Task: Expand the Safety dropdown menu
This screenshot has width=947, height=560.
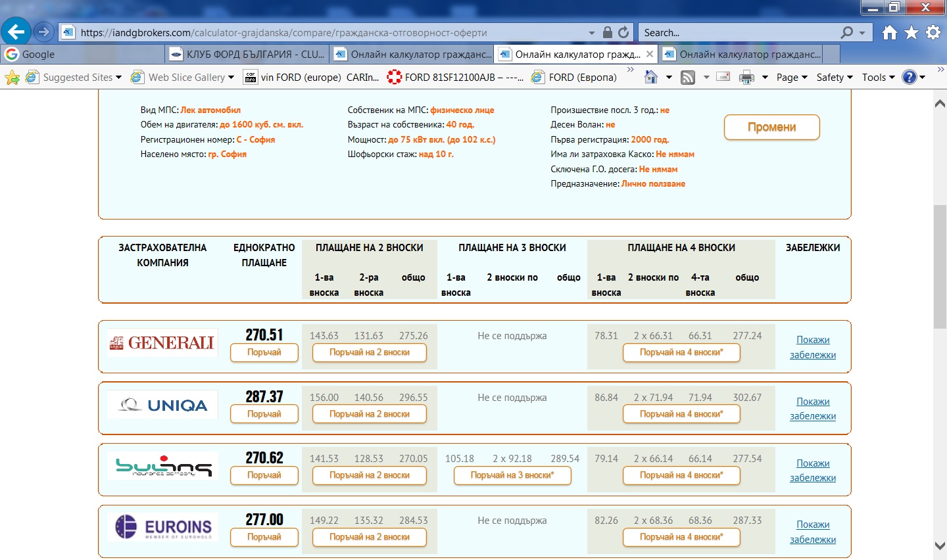Action: click(x=834, y=78)
